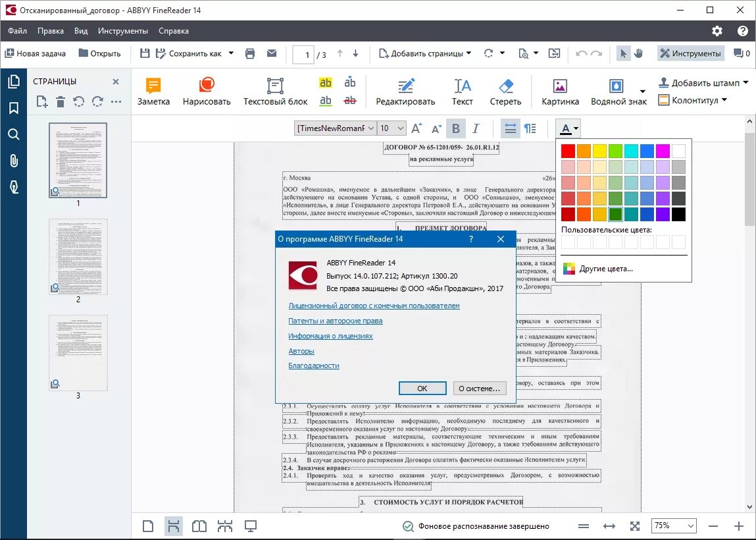Open the Tools (Инструменты) menu
The height and width of the screenshot is (540, 756).
coord(123,31)
